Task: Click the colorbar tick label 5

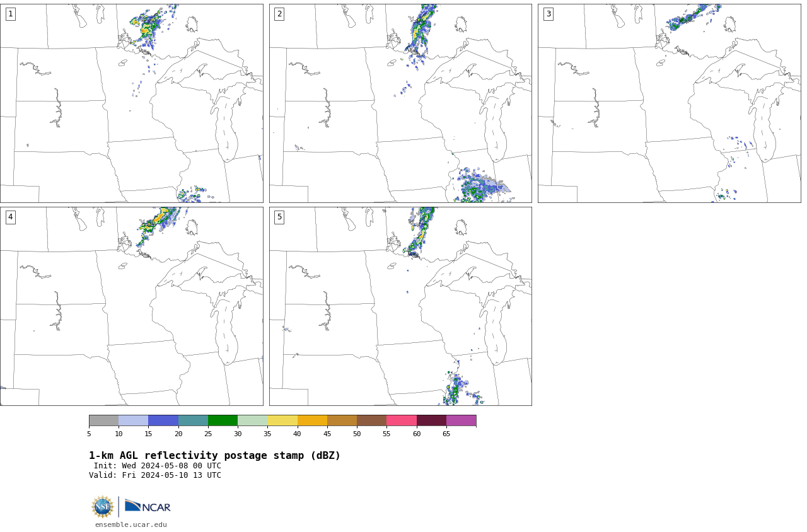Action: click(89, 434)
